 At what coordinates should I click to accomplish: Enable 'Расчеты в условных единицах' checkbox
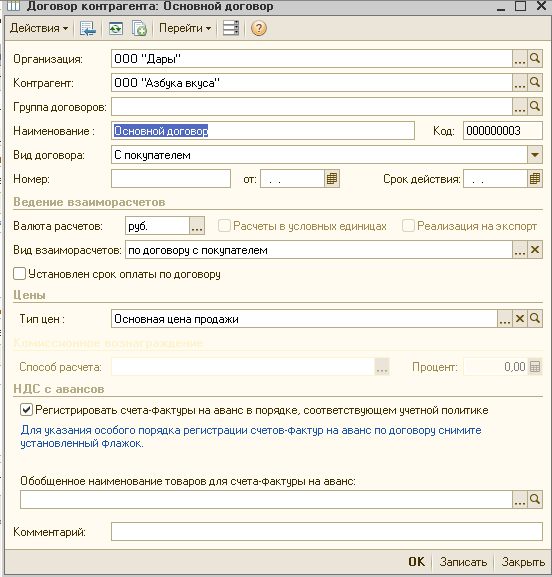click(224, 226)
